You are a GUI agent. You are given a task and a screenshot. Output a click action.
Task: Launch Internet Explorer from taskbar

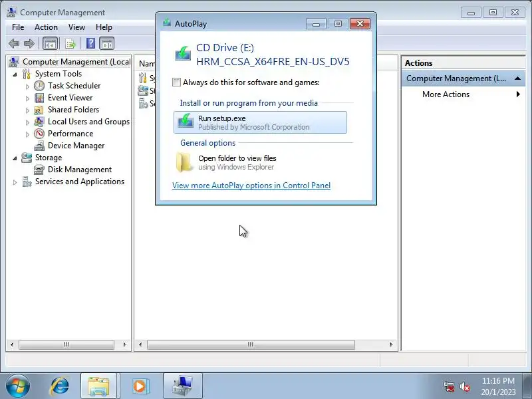point(60,386)
